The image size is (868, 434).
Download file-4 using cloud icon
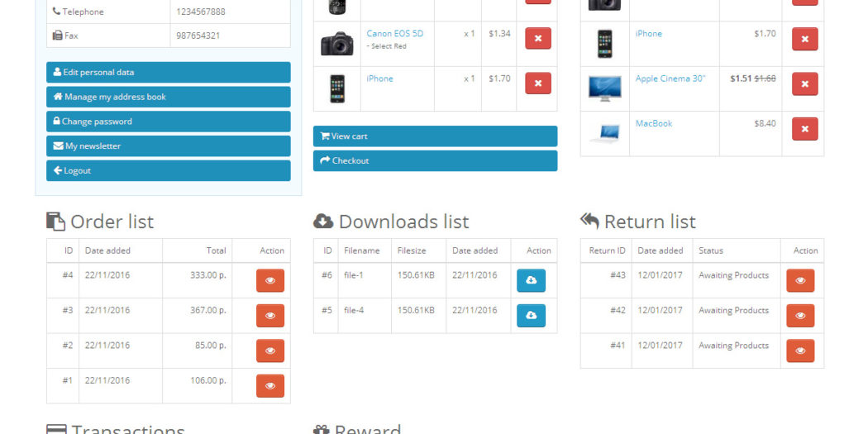tap(531, 316)
